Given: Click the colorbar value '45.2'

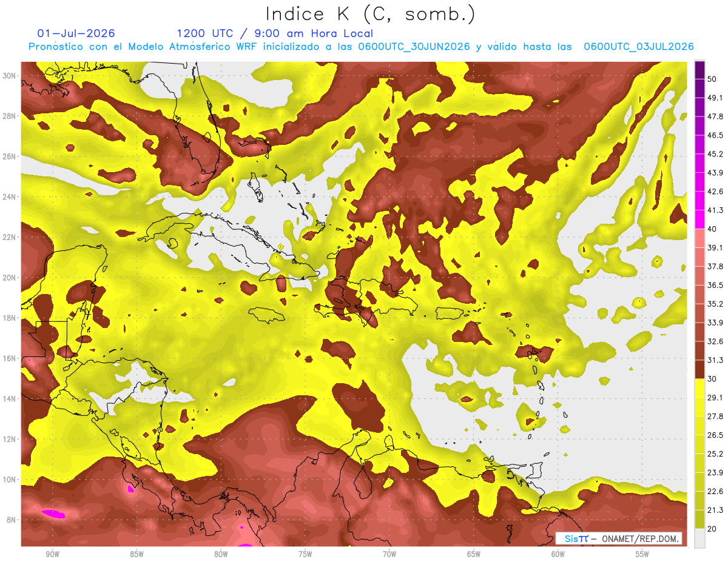Looking at the screenshot, I should 715,154.
